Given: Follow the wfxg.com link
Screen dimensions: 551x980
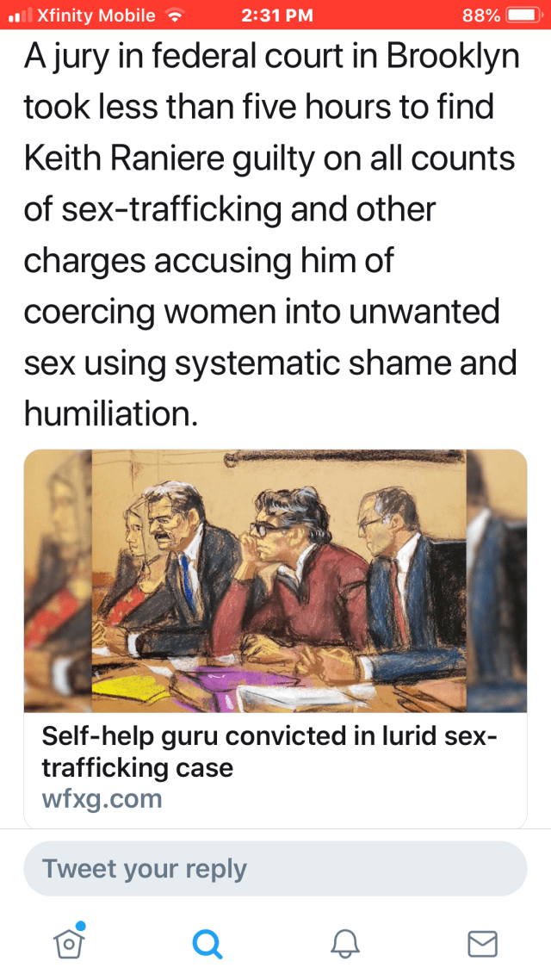Looking at the screenshot, I should pyautogui.click(x=102, y=799).
